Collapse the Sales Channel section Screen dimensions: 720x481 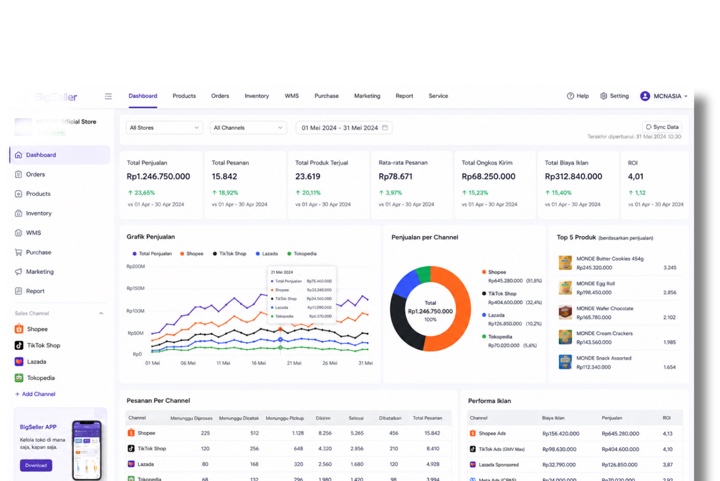[x=101, y=313]
